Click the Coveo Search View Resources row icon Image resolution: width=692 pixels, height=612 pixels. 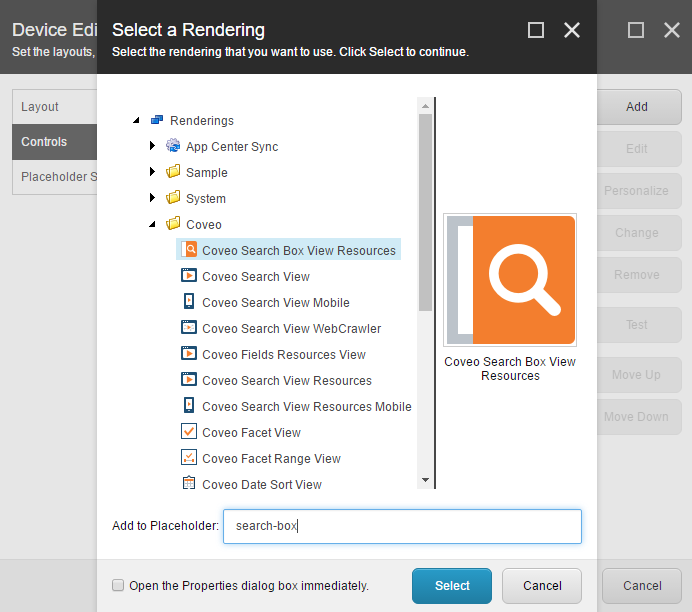189,379
